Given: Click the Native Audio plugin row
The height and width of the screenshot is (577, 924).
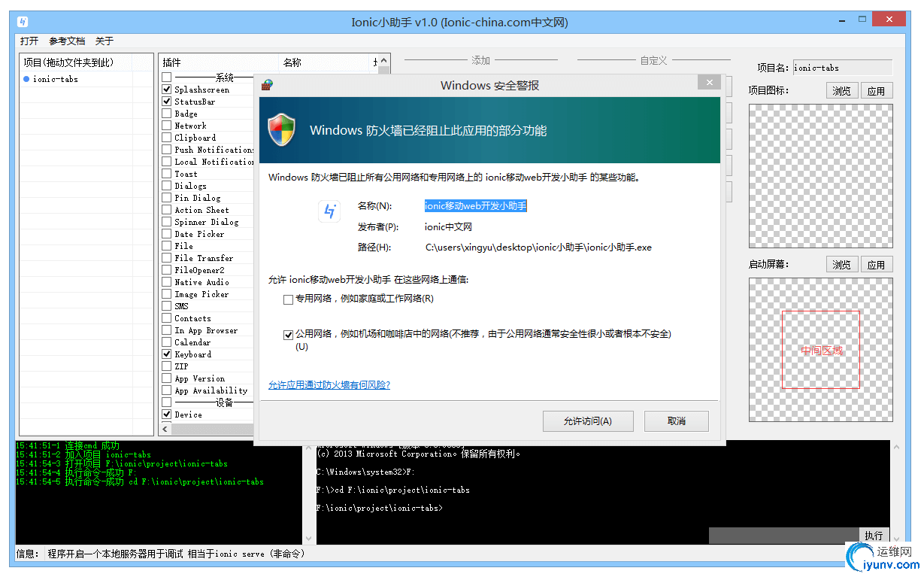Looking at the screenshot, I should [x=208, y=282].
